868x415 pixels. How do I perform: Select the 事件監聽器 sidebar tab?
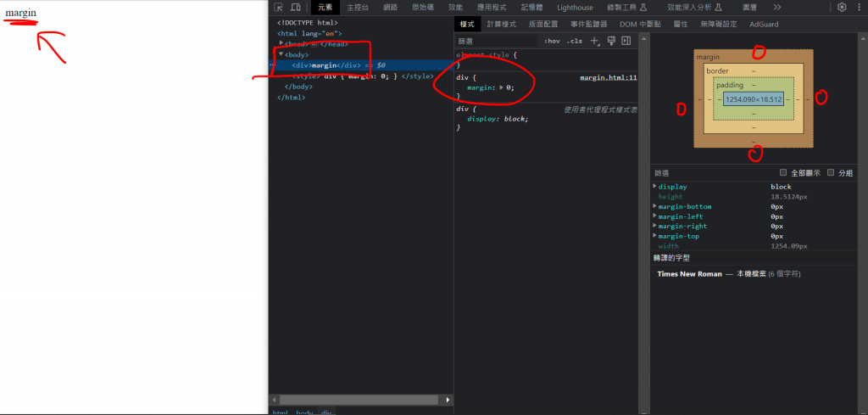point(589,24)
